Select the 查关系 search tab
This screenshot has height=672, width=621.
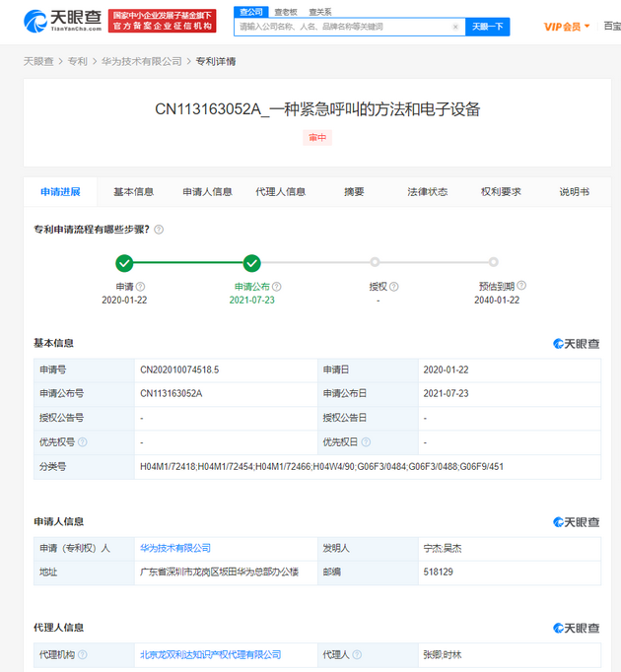pyautogui.click(x=320, y=12)
